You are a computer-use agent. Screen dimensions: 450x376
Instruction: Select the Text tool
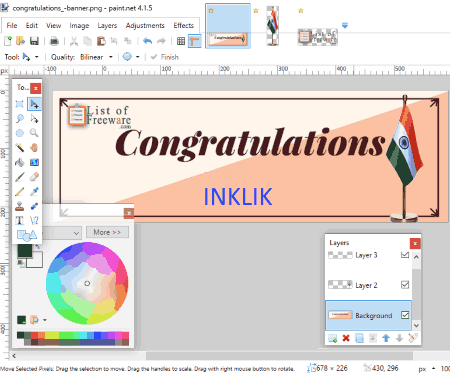20,220
